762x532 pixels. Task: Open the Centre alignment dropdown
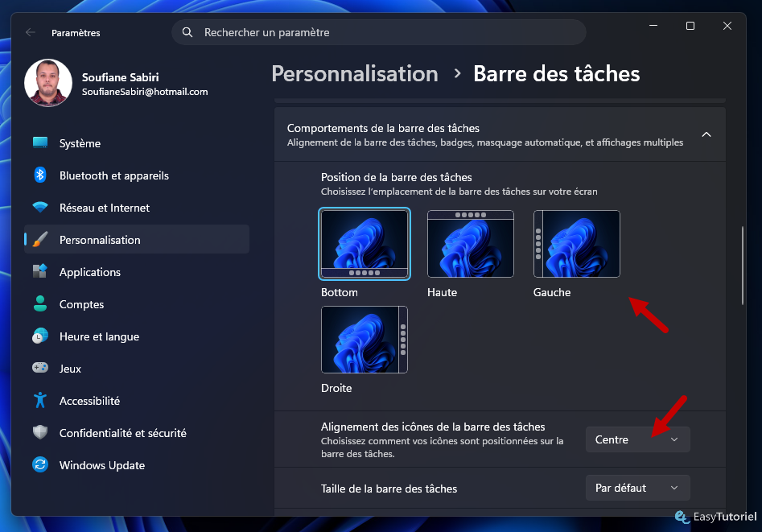tap(637, 439)
